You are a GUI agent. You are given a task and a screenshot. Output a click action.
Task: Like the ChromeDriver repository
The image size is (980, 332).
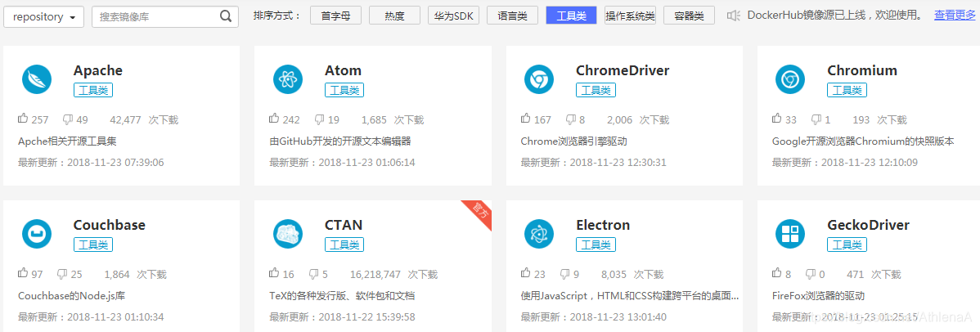point(526,119)
